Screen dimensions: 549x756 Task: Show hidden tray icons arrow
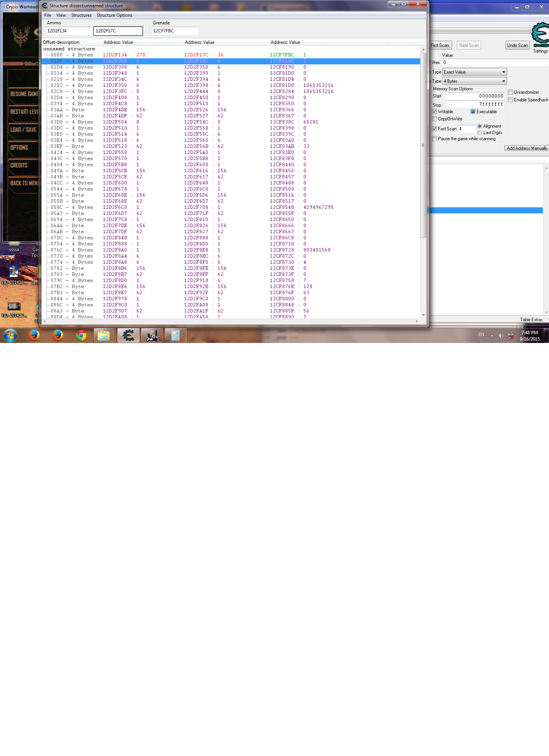[x=492, y=336]
